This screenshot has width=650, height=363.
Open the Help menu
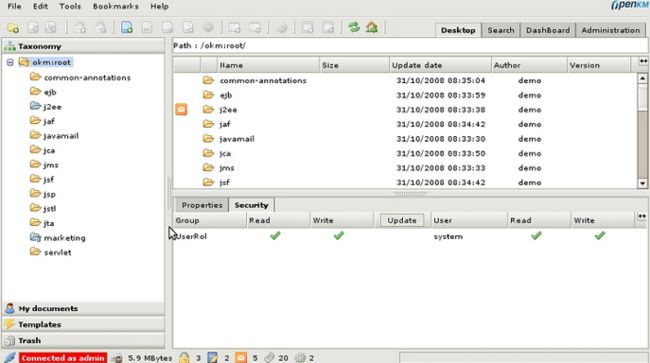tap(159, 6)
